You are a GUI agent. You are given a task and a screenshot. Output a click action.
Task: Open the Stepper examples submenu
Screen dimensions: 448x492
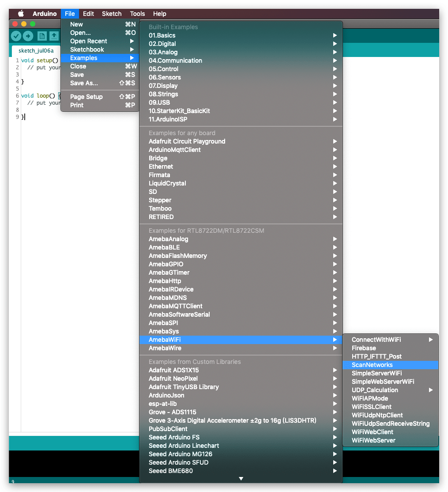point(241,200)
